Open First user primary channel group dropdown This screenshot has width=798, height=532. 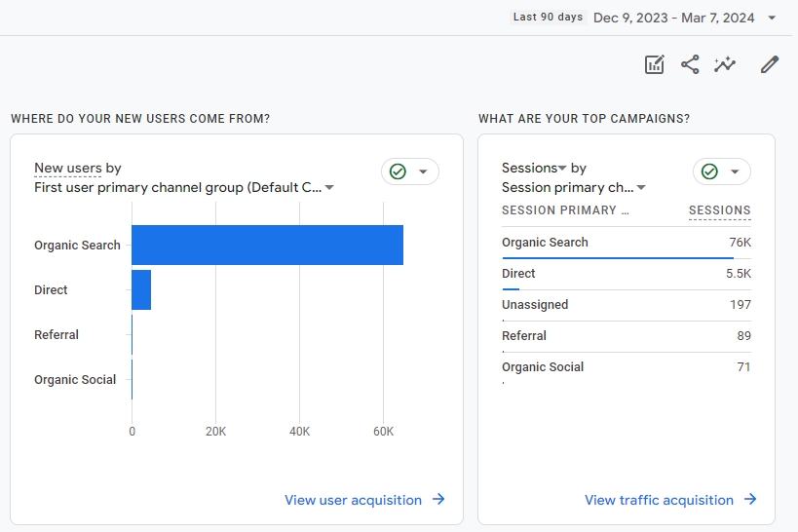point(329,188)
